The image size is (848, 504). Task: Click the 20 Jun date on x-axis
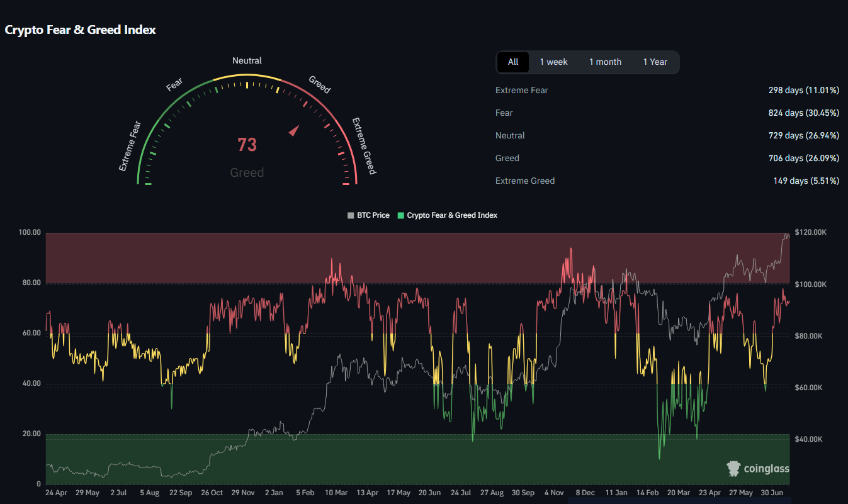(429, 493)
